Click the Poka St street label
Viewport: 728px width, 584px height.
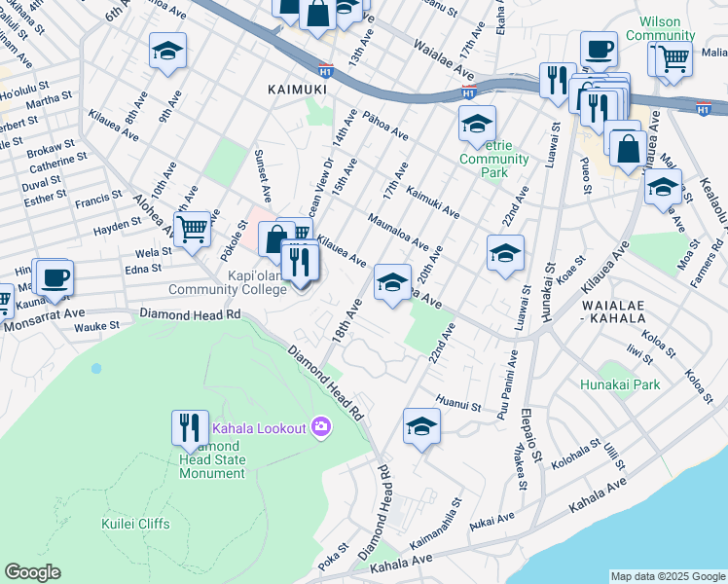(x=334, y=557)
